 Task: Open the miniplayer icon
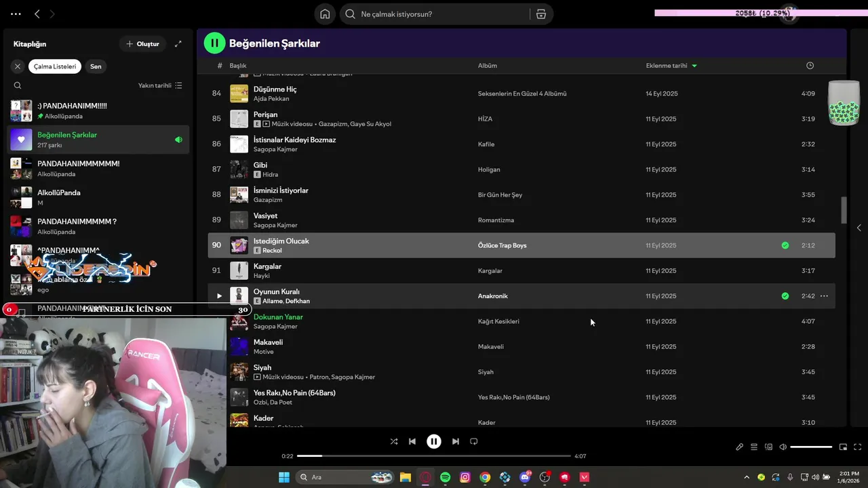(844, 447)
